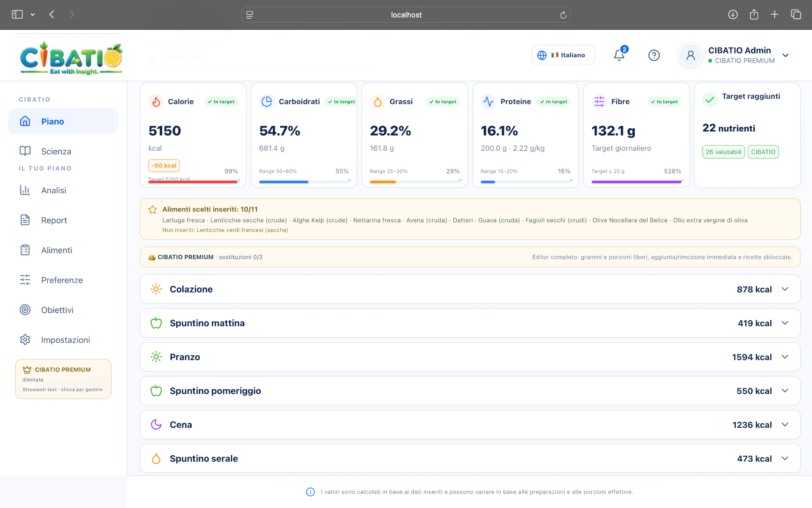Click the Fibre sliders icon

(599, 102)
